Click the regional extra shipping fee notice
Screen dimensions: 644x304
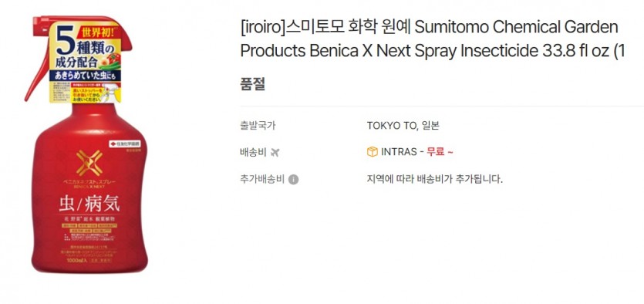click(434, 180)
